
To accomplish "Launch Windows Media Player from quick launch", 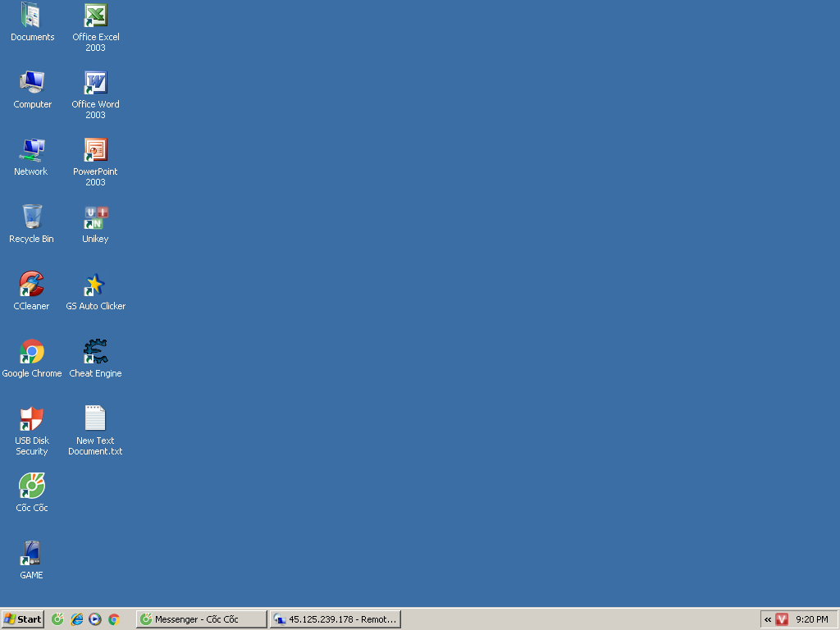I will pyautogui.click(x=95, y=619).
